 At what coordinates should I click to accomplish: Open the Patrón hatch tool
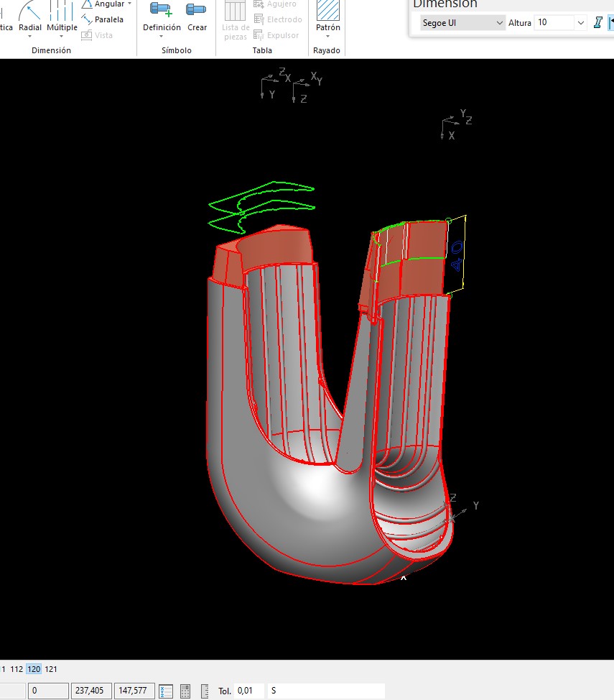point(328,16)
